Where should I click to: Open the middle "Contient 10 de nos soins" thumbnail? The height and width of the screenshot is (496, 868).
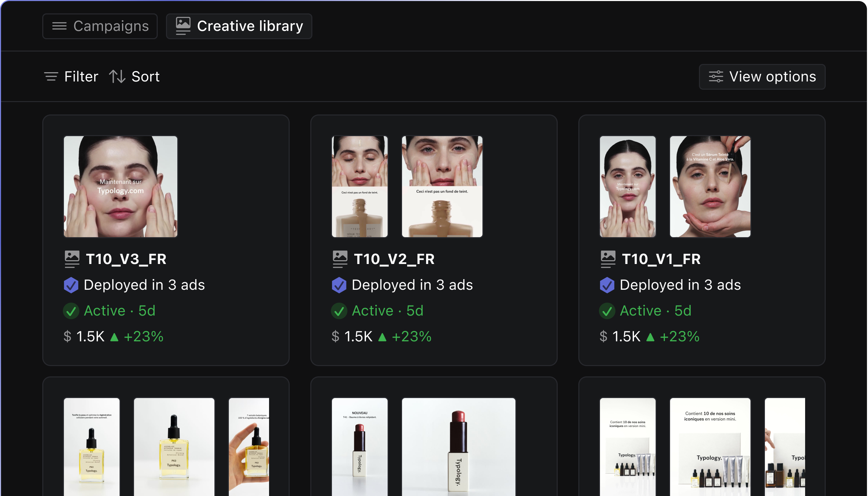click(x=710, y=447)
